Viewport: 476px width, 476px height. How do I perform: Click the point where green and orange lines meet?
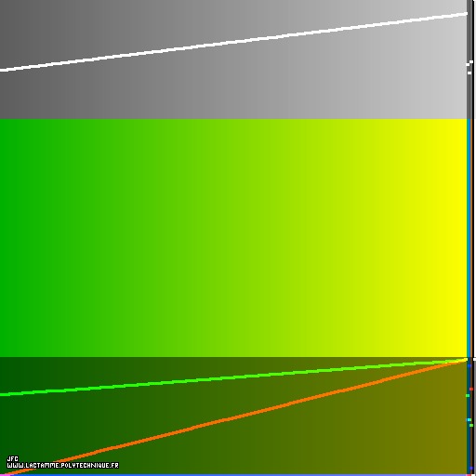point(466,359)
